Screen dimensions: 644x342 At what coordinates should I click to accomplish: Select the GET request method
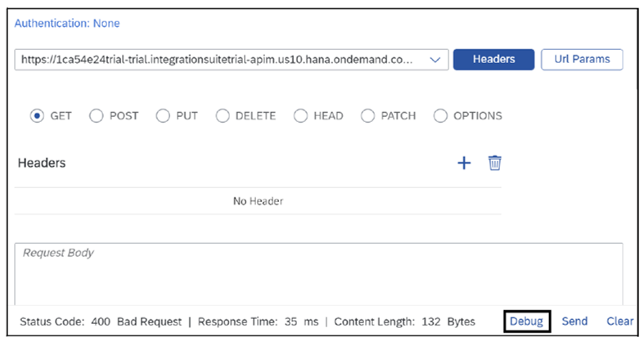[x=37, y=116]
